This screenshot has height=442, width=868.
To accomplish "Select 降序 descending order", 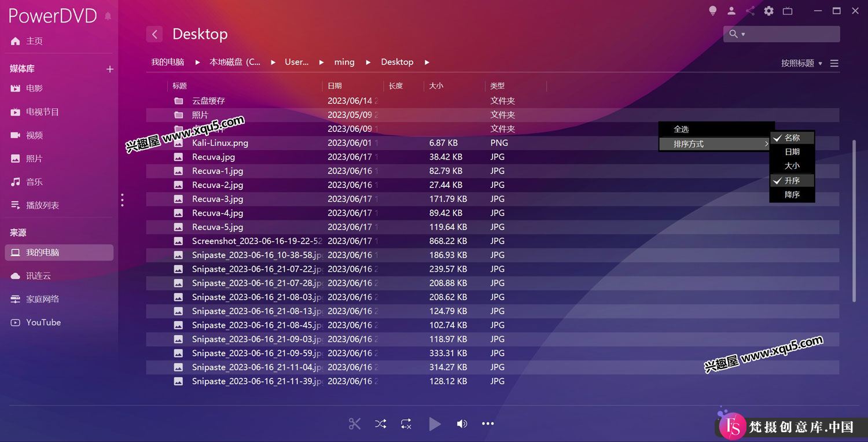I will tap(792, 194).
